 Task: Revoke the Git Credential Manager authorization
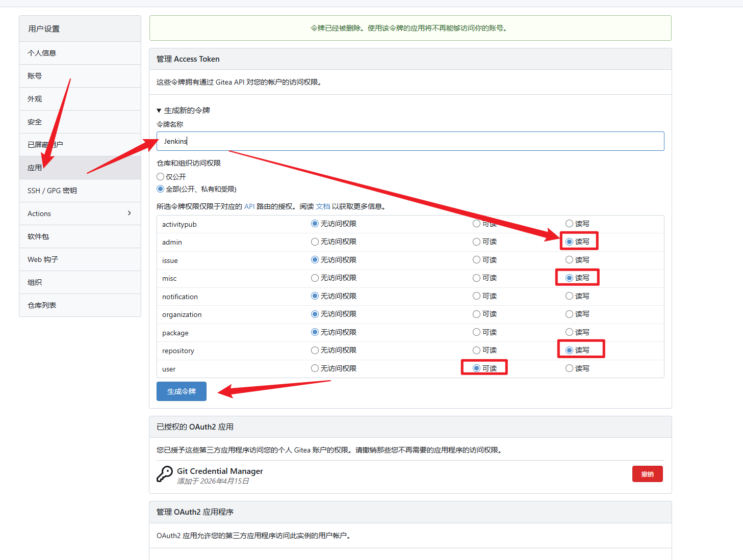(x=647, y=474)
